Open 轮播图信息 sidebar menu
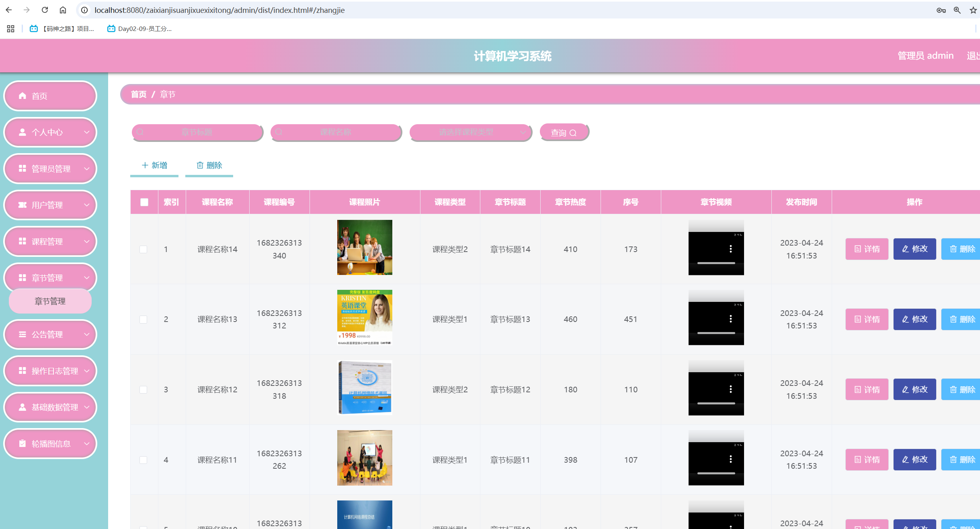This screenshot has width=980, height=529. pos(50,443)
